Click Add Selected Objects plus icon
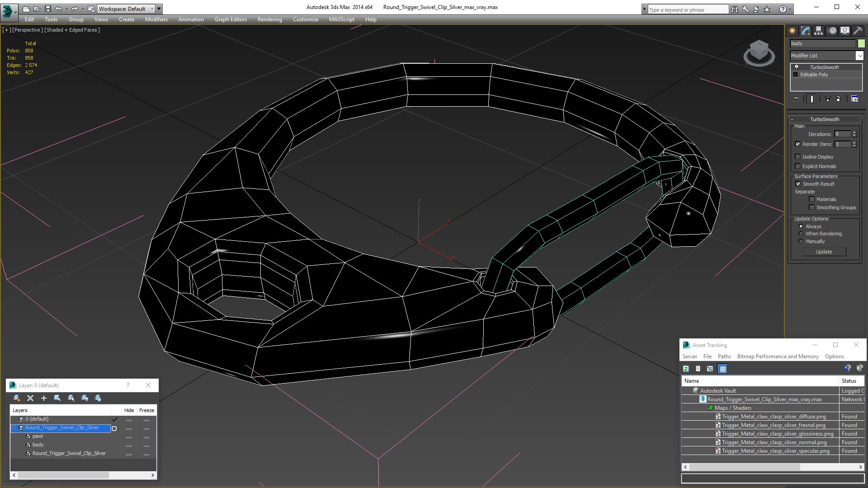The width and height of the screenshot is (868, 488). click(x=44, y=398)
